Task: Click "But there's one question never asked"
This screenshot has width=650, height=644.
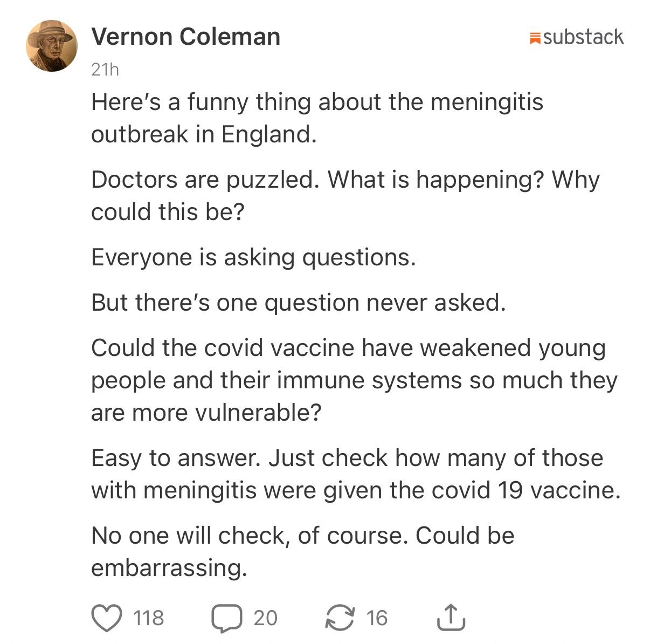Action: (298, 303)
